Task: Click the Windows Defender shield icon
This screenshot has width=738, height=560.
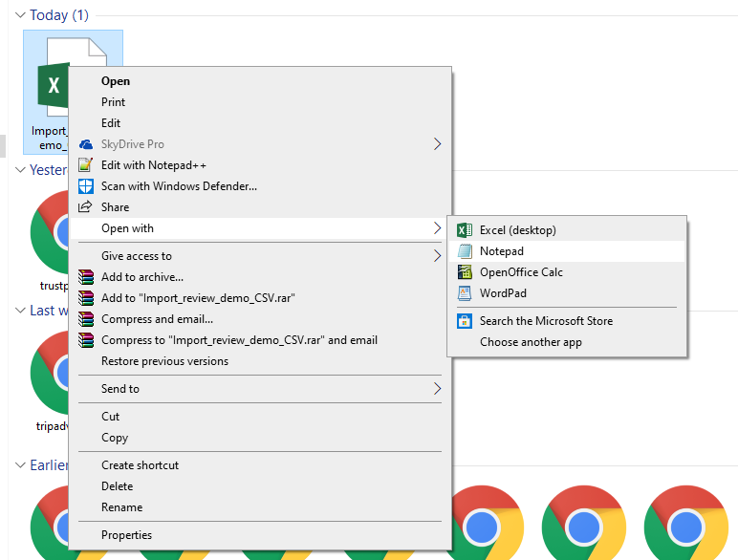Action: tap(86, 186)
